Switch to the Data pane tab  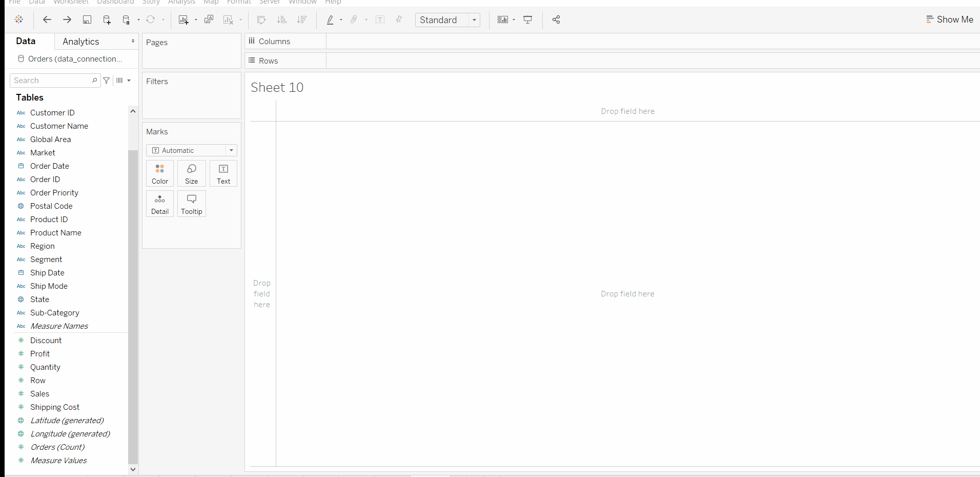(x=26, y=41)
